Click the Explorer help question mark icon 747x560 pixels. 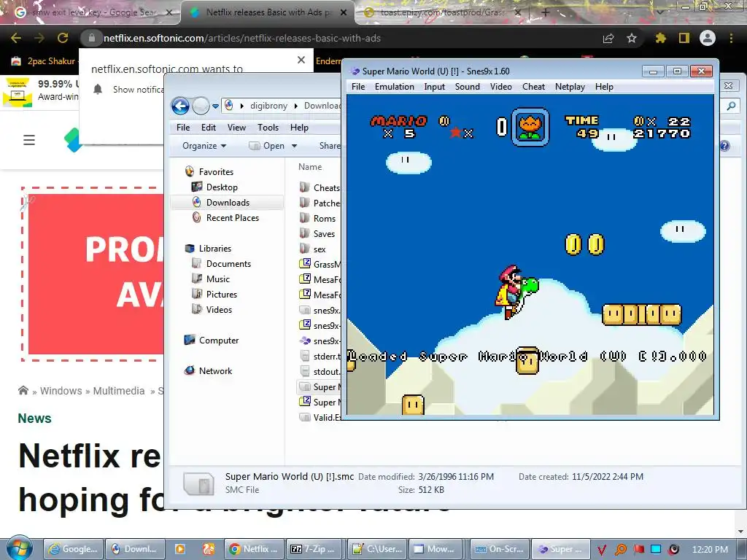pos(724,146)
